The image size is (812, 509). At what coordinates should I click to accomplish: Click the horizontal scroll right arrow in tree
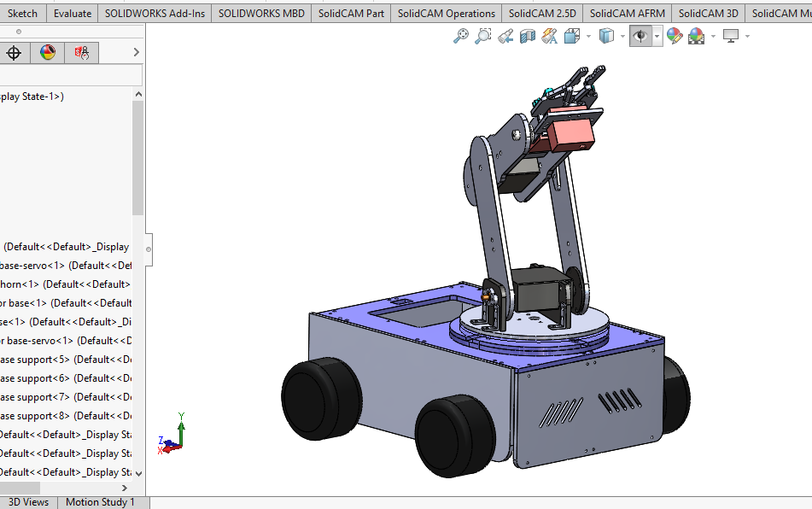click(125, 488)
